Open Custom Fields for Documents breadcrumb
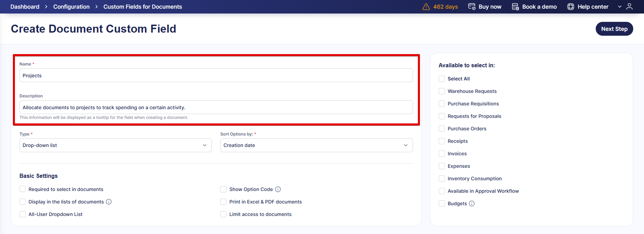 click(x=143, y=7)
